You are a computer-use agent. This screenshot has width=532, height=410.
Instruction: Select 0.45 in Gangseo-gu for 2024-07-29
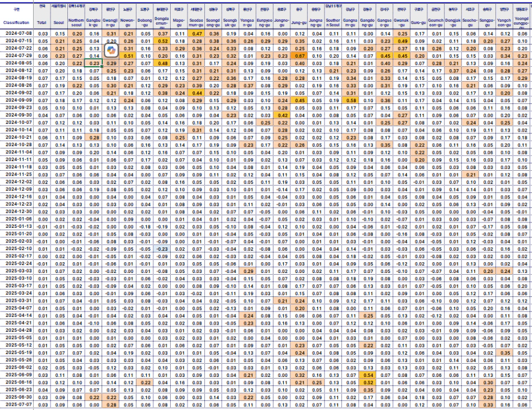pos(385,56)
